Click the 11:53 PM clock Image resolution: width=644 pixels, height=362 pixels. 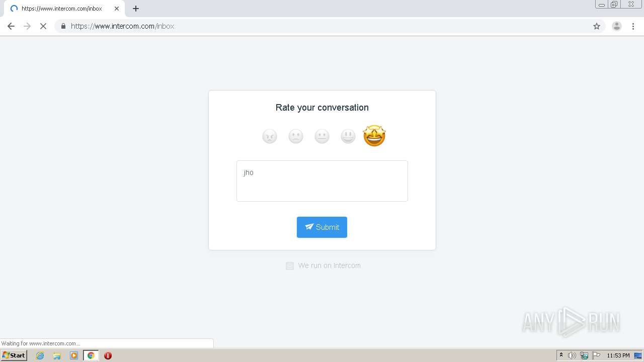click(618, 355)
